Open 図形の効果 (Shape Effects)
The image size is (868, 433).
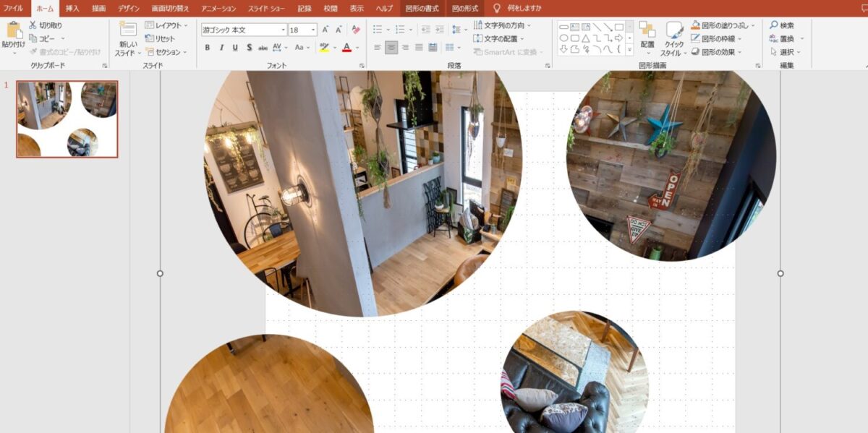(x=716, y=51)
